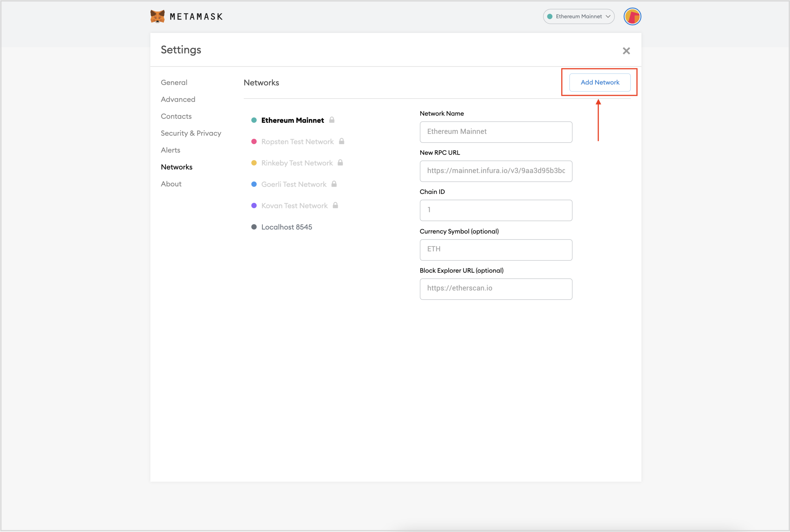790x532 pixels.
Task: Click the gray dot for Localhost 8545
Action: click(x=254, y=227)
